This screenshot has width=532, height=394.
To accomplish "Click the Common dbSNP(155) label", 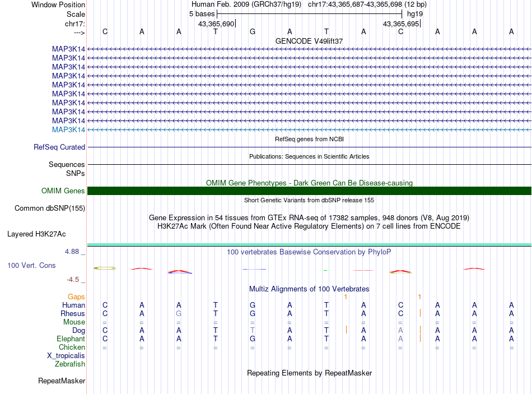I will pos(49,208).
